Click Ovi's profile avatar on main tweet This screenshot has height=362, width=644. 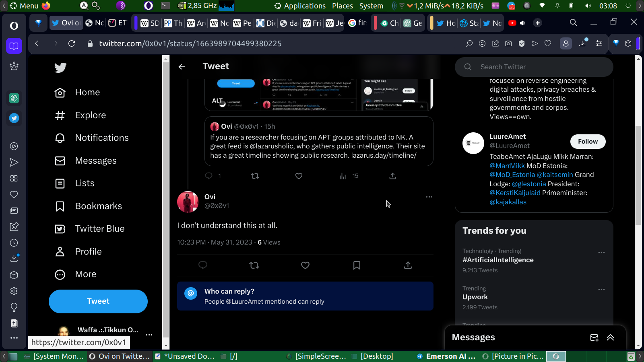tap(188, 202)
